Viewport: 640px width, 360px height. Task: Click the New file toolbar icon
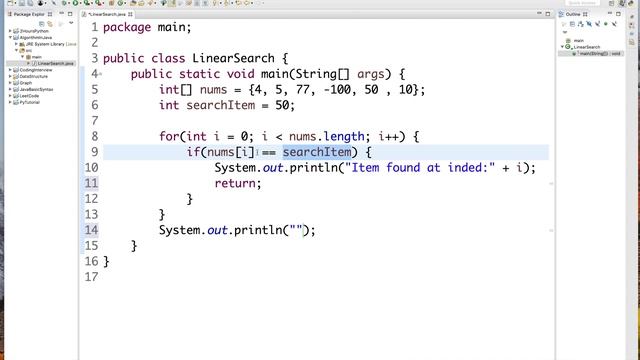(x=10, y=3)
